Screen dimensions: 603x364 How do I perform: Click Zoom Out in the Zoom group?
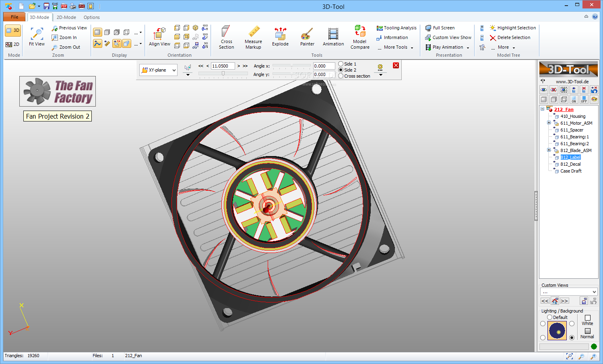click(66, 47)
